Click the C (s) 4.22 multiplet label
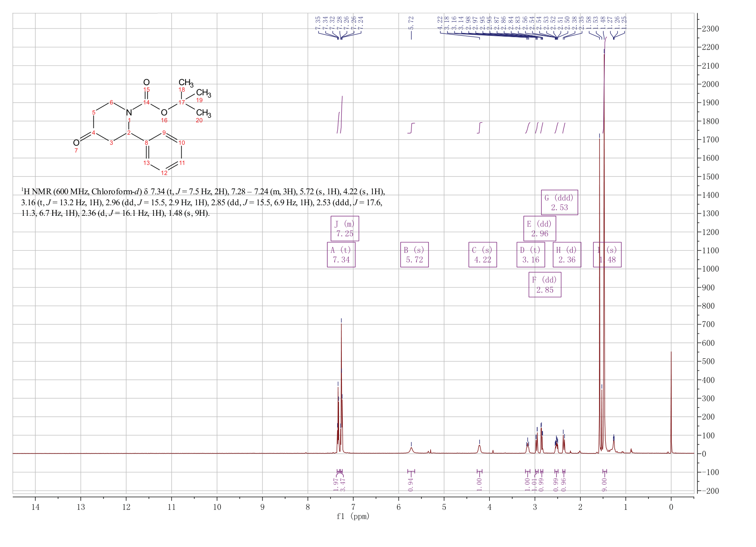 (x=482, y=255)
